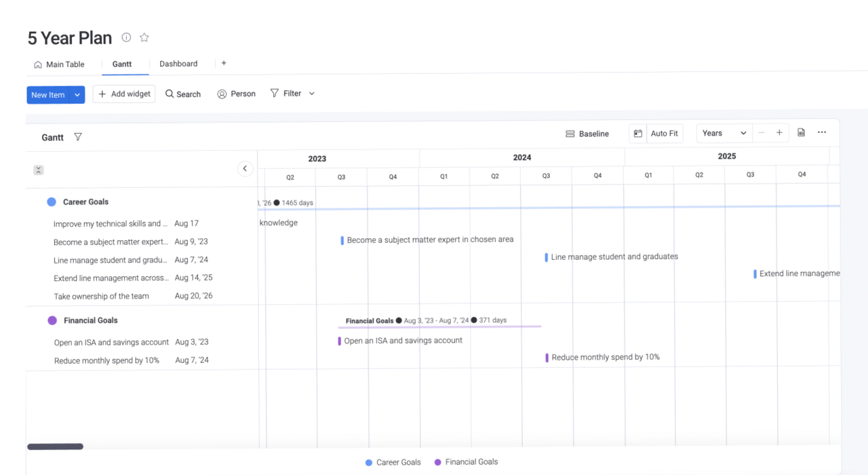Star the 5 Year Plan board
Viewport: 868px width, 475px height.
[144, 37]
